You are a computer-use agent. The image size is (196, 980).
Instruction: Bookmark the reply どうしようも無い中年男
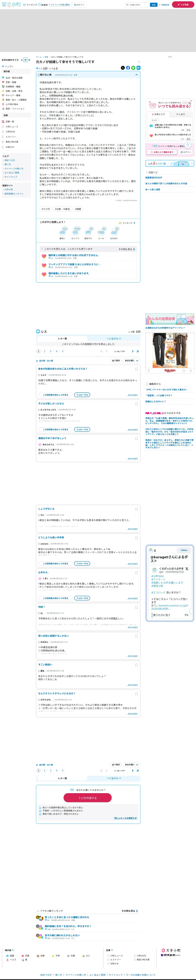coord(137,538)
